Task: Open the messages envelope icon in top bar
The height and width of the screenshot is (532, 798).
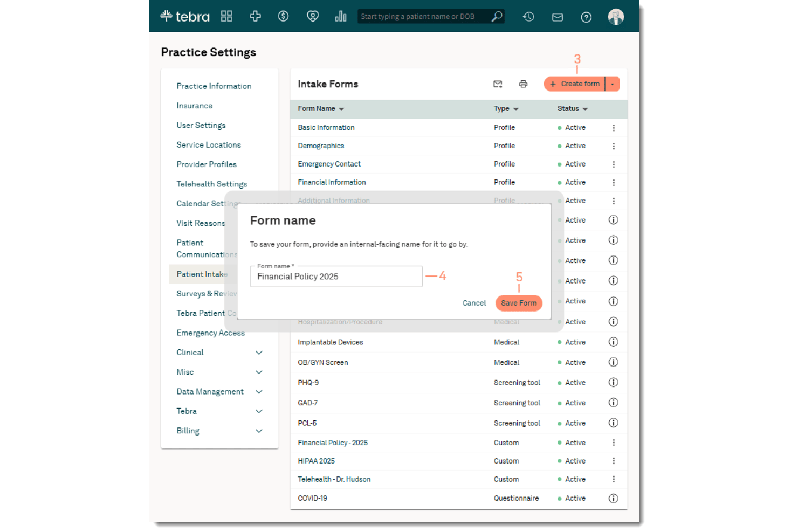Action: (558, 17)
